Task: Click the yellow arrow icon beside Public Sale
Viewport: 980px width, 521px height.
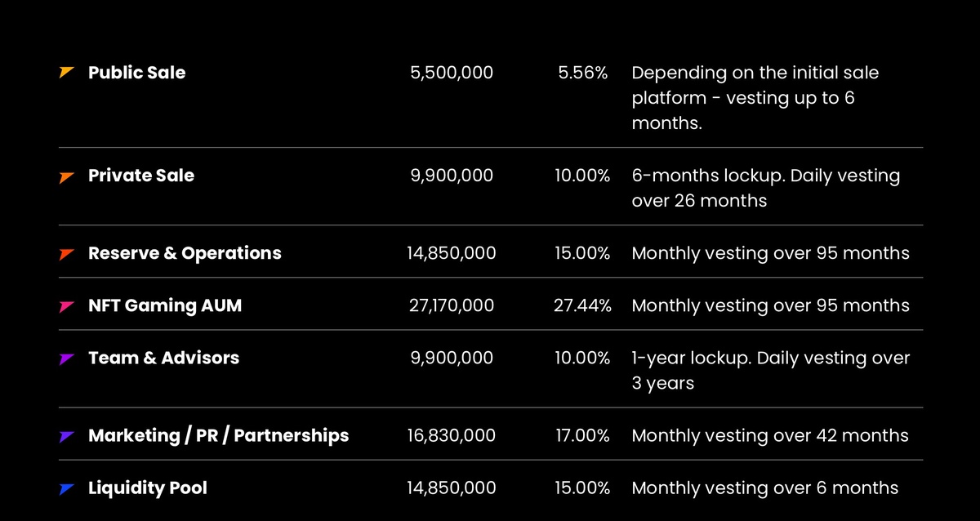Action: (x=67, y=73)
